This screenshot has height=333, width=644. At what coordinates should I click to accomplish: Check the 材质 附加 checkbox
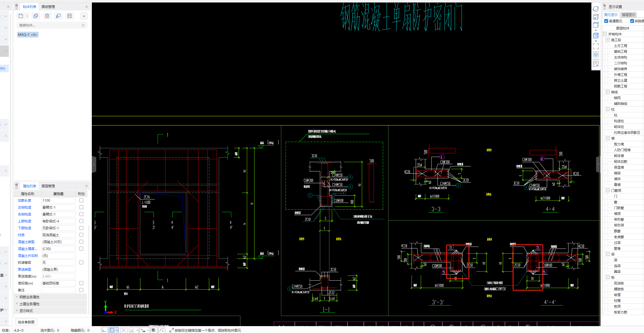(81, 235)
